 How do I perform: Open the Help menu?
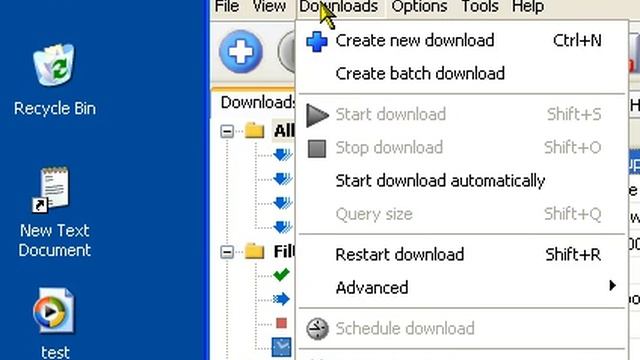coord(528,7)
